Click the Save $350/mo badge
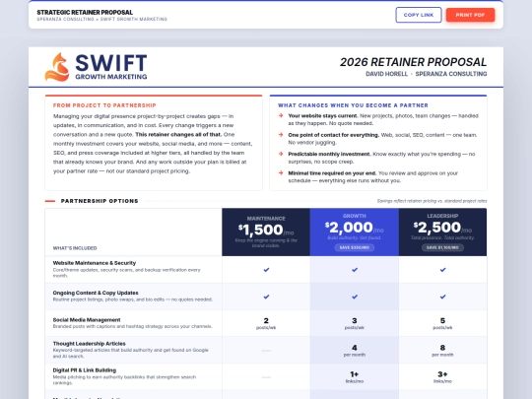The image size is (532, 399). click(355, 247)
